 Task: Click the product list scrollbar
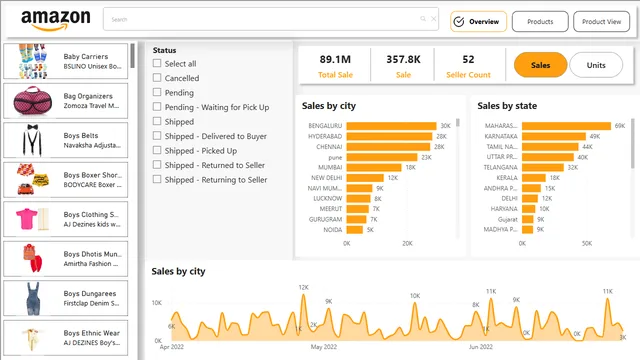[133, 56]
